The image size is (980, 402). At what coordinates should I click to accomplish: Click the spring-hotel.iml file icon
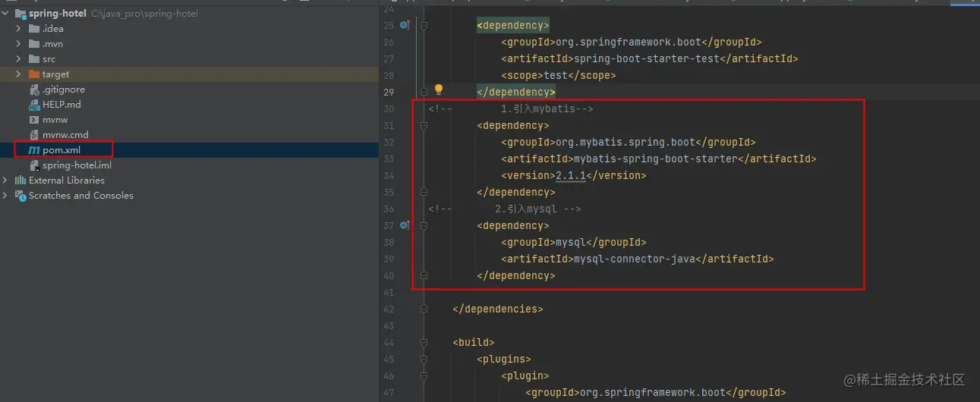(34, 165)
